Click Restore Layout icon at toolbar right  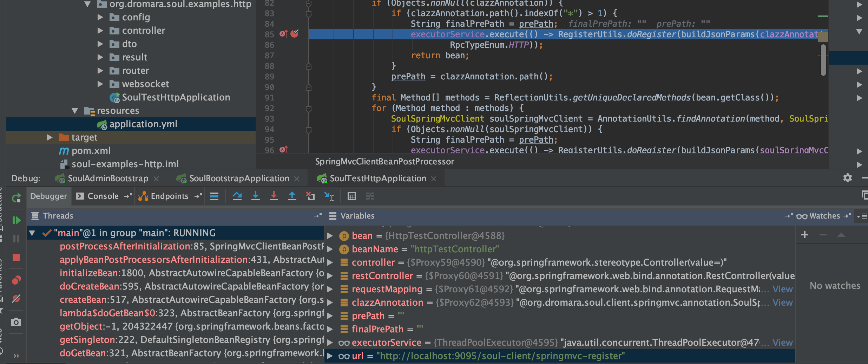(864, 195)
